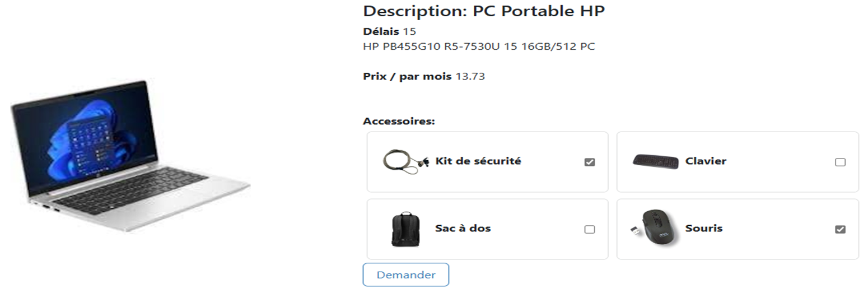Select the Souris label text
Screen dimensions: 868x307
704,228
